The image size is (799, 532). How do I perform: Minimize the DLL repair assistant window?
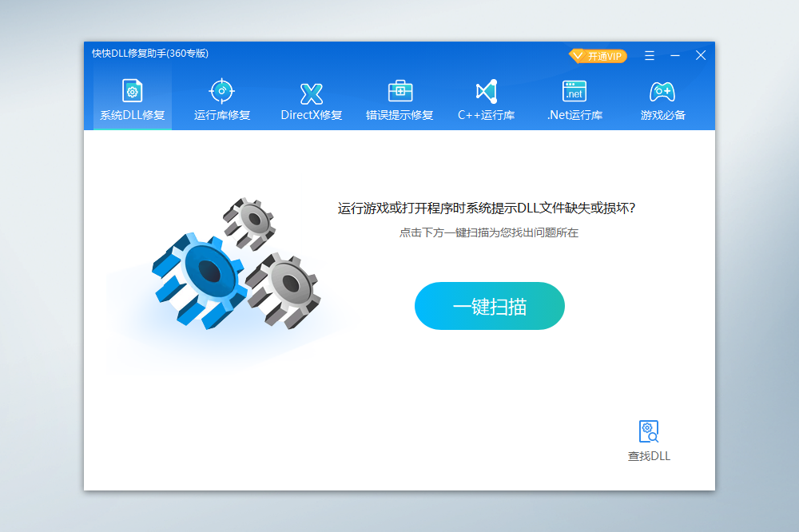[675, 56]
